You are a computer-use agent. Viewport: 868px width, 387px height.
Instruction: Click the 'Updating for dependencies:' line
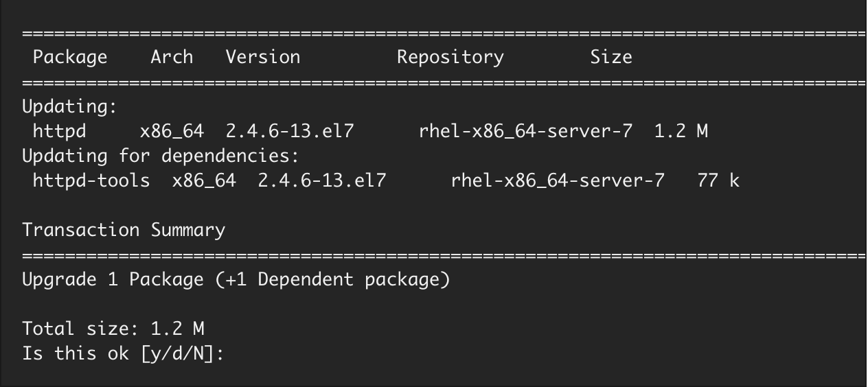[161, 156]
